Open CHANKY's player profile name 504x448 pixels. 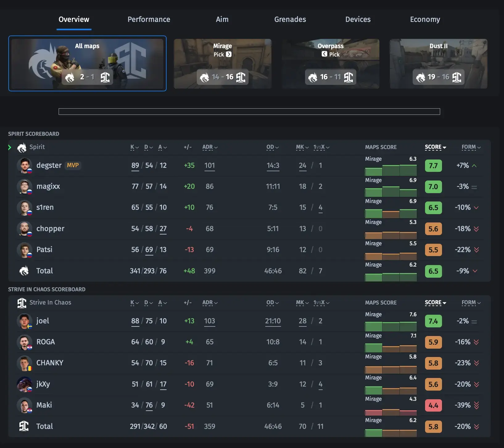(50, 363)
